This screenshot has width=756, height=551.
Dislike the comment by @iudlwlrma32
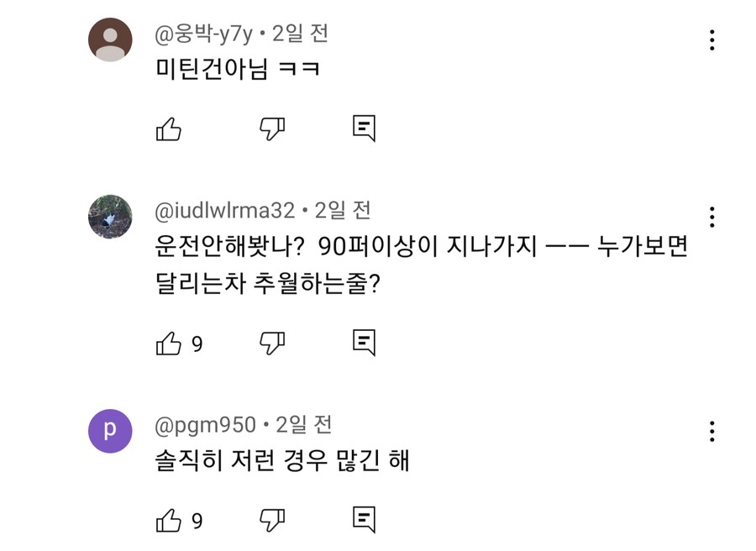click(x=270, y=343)
